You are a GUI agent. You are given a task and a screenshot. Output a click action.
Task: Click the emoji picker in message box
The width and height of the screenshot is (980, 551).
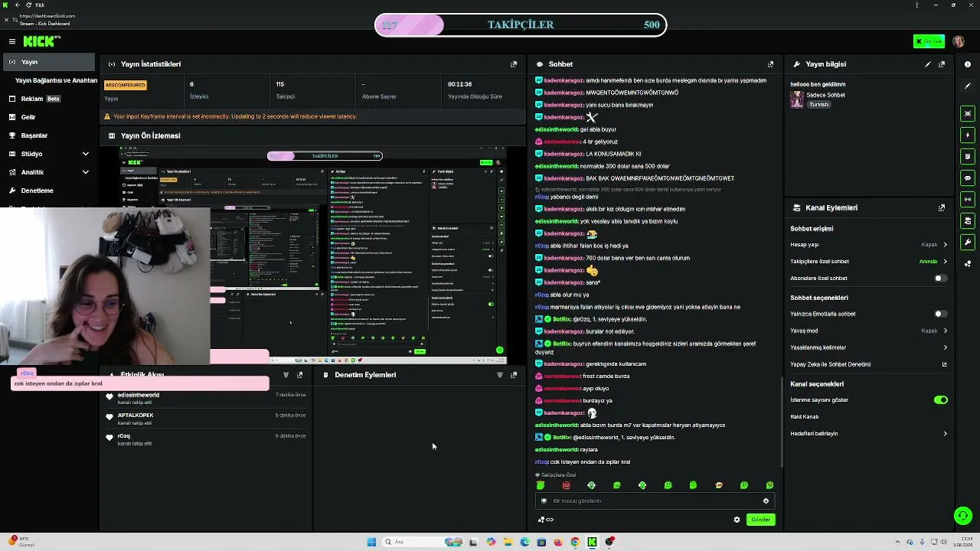tap(766, 501)
